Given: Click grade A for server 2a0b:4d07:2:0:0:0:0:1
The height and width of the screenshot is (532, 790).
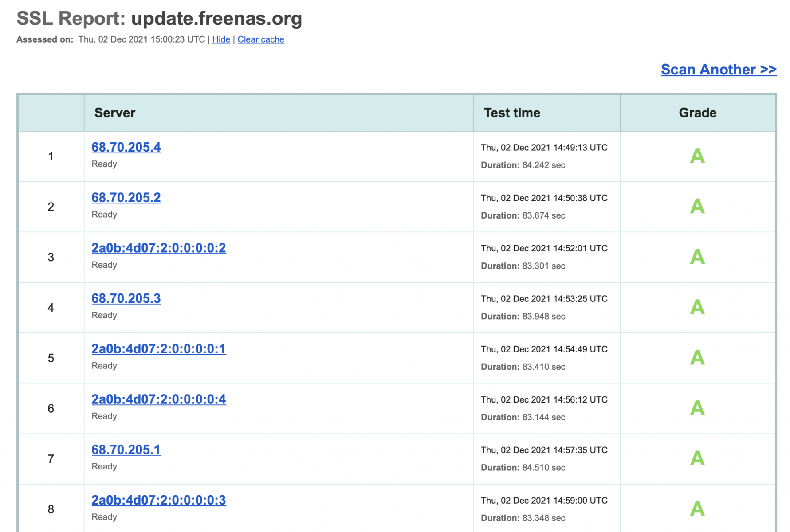Looking at the screenshot, I should (697, 358).
